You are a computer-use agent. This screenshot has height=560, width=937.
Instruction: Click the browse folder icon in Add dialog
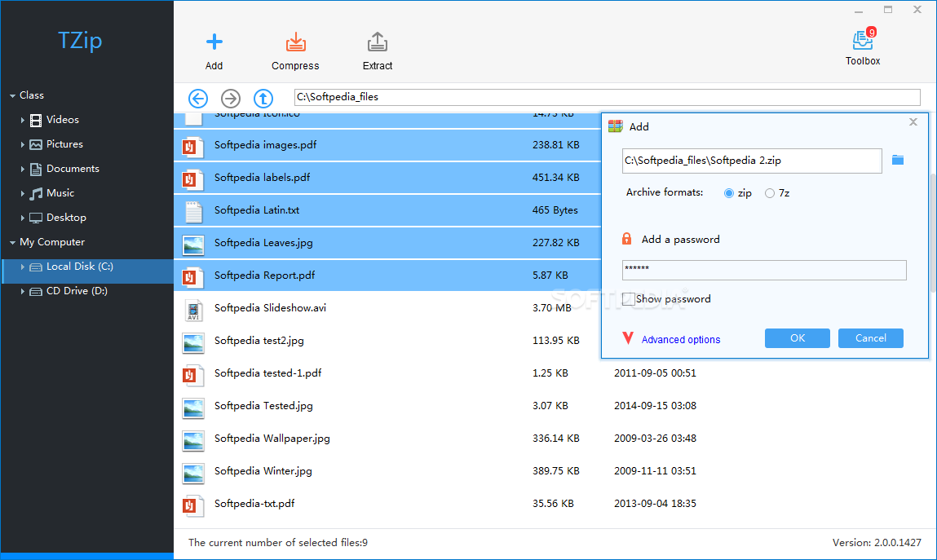pyautogui.click(x=898, y=160)
